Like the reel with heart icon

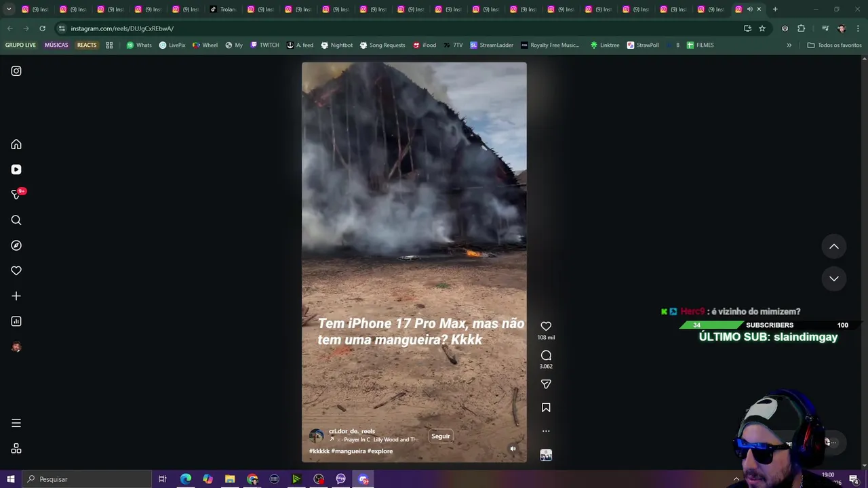pyautogui.click(x=546, y=326)
